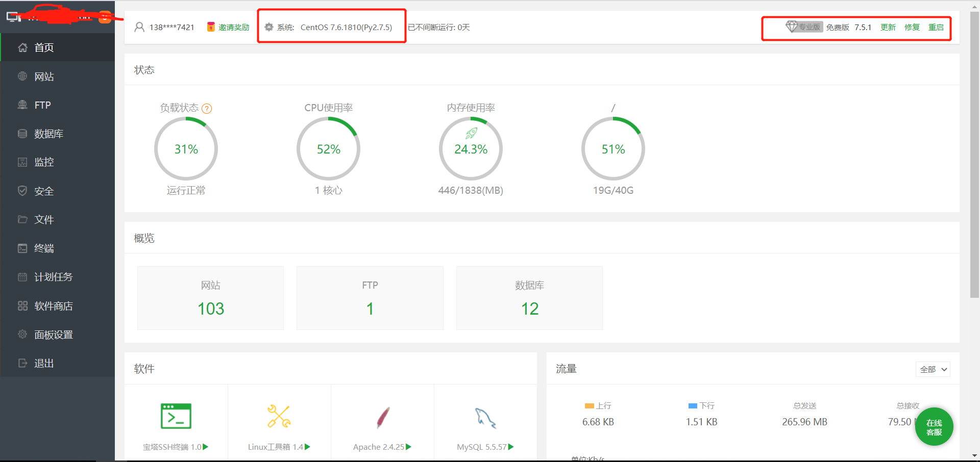This screenshot has width=980, height=462.
Task: Open the FTP 1 overview card
Action: tap(370, 298)
